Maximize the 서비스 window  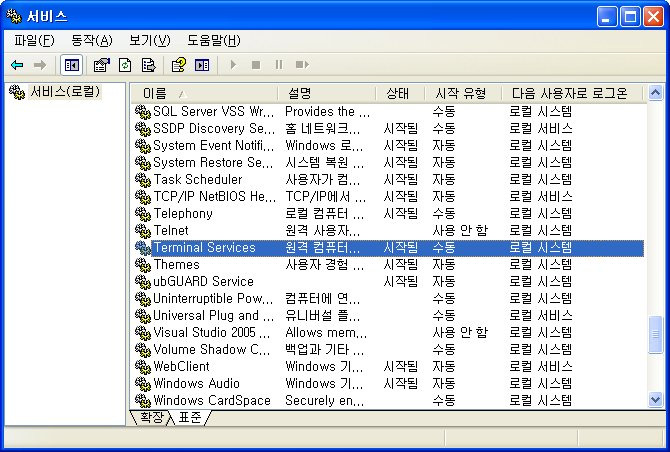click(630, 17)
